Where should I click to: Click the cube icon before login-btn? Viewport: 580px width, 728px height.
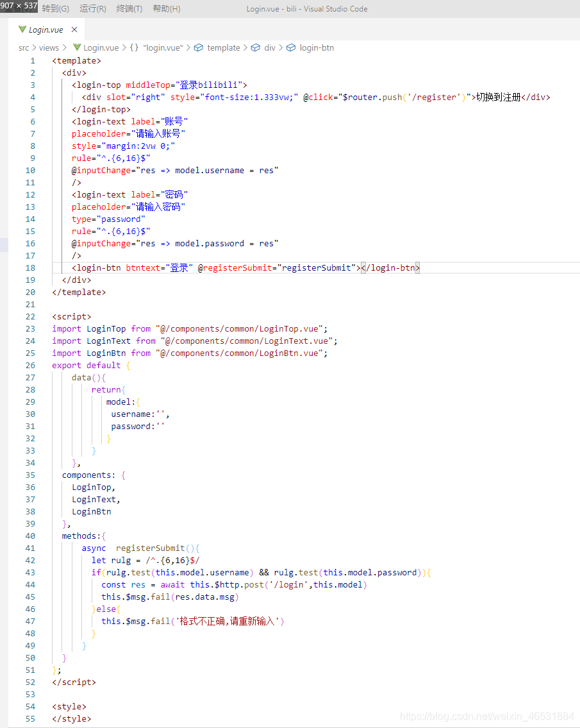pyautogui.click(x=291, y=48)
